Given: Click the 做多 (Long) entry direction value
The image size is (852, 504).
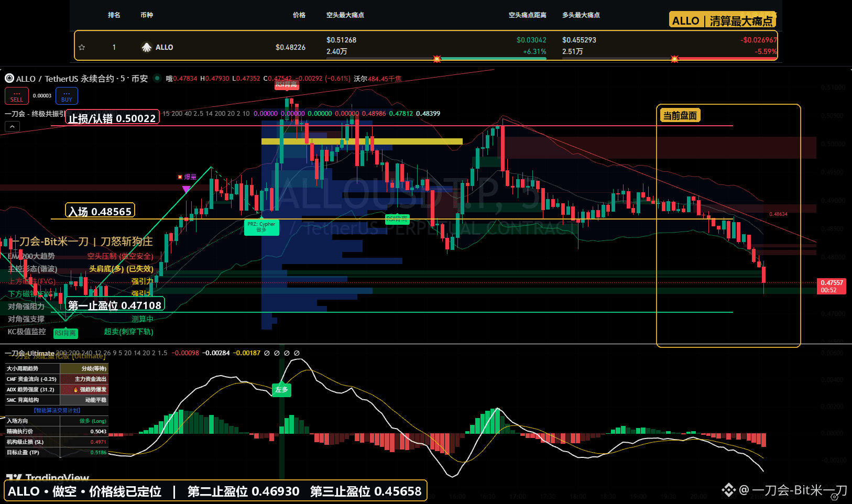Looking at the screenshot, I should [x=93, y=421].
